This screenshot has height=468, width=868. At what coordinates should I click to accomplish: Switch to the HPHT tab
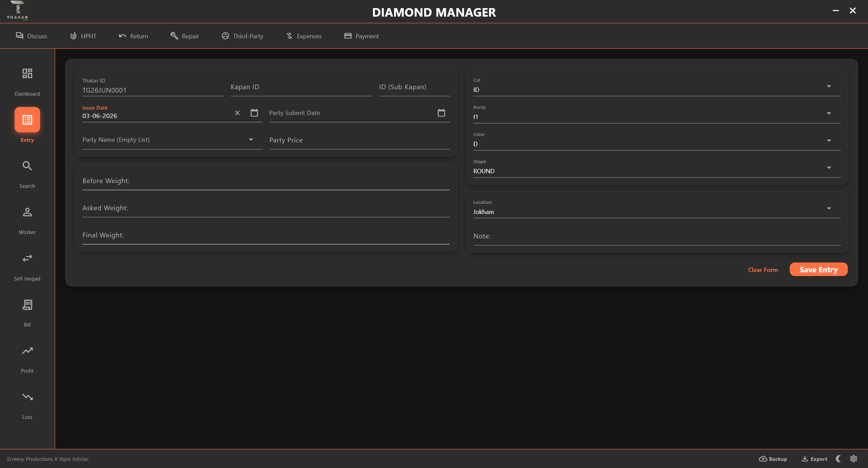(x=83, y=36)
